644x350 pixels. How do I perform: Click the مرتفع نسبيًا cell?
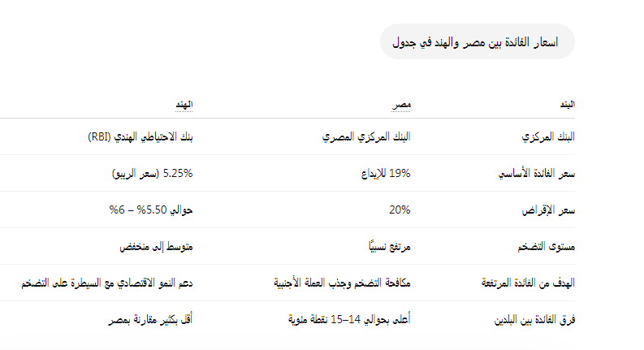[x=389, y=247]
